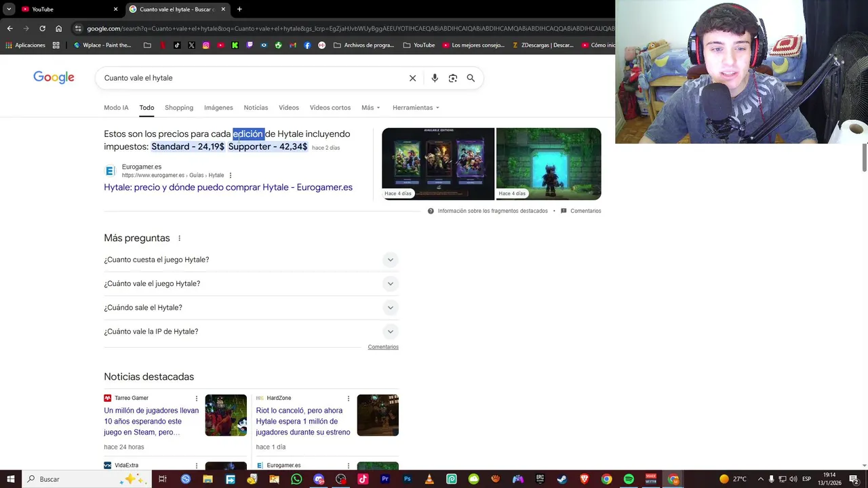Image resolution: width=868 pixels, height=488 pixels.
Task: Open Tarreo Gamer million players article
Action: 151,422
